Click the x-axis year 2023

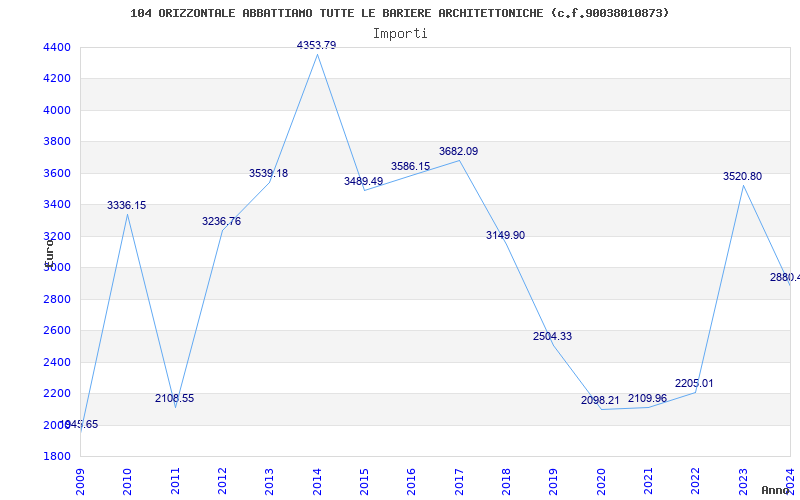pos(743,481)
